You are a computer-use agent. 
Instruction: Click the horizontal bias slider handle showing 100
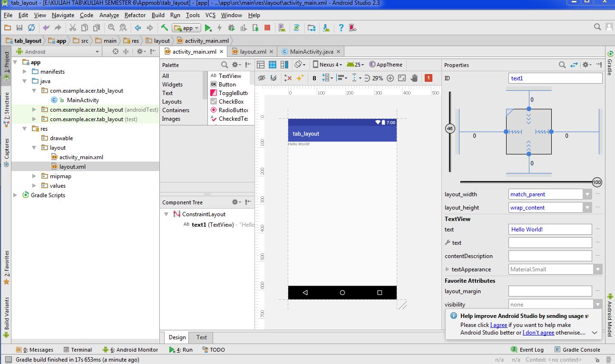pyautogui.click(x=597, y=182)
